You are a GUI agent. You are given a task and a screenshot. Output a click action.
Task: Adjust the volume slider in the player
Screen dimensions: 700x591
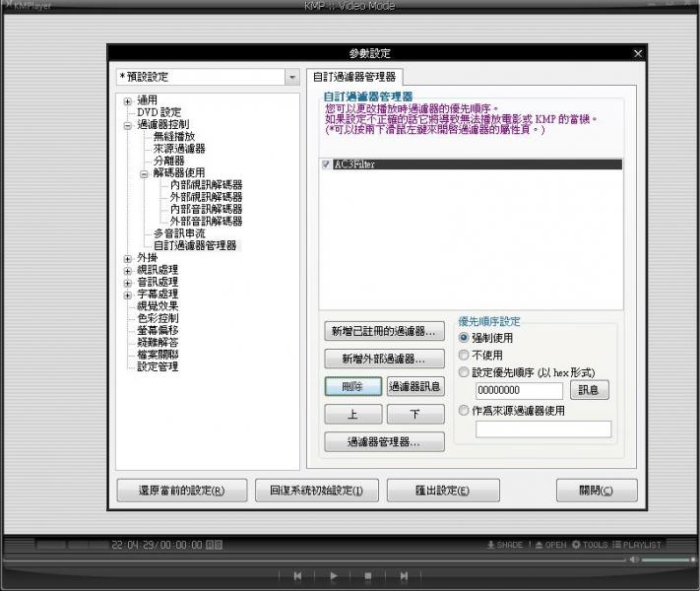(x=667, y=559)
